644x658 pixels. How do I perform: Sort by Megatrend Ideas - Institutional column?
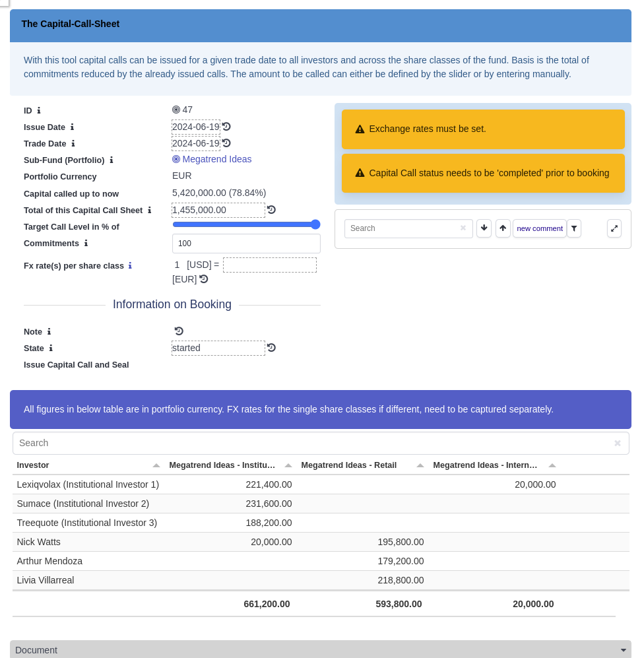point(288,465)
